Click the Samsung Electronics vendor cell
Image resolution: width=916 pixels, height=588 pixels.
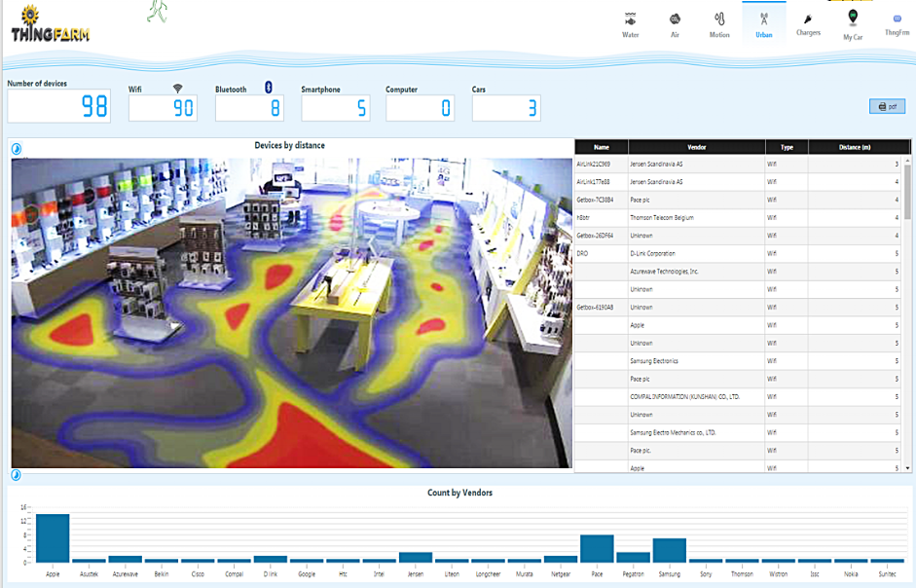pos(696,361)
